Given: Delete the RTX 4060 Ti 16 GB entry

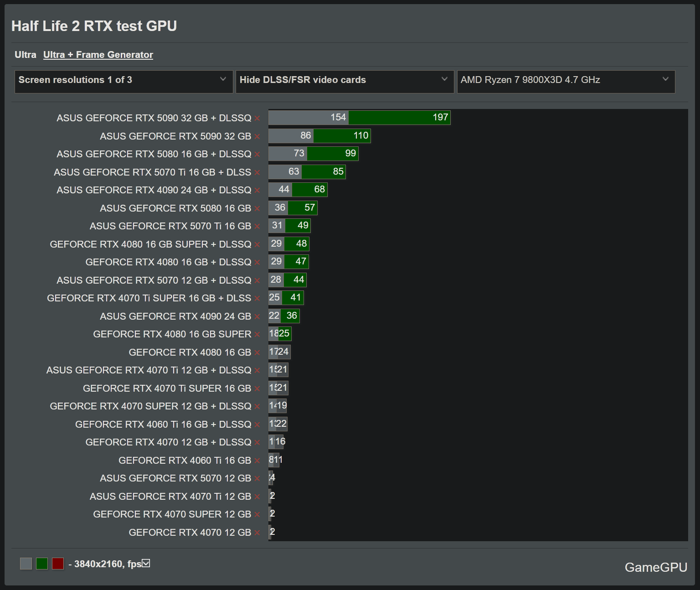Looking at the screenshot, I should point(257,461).
